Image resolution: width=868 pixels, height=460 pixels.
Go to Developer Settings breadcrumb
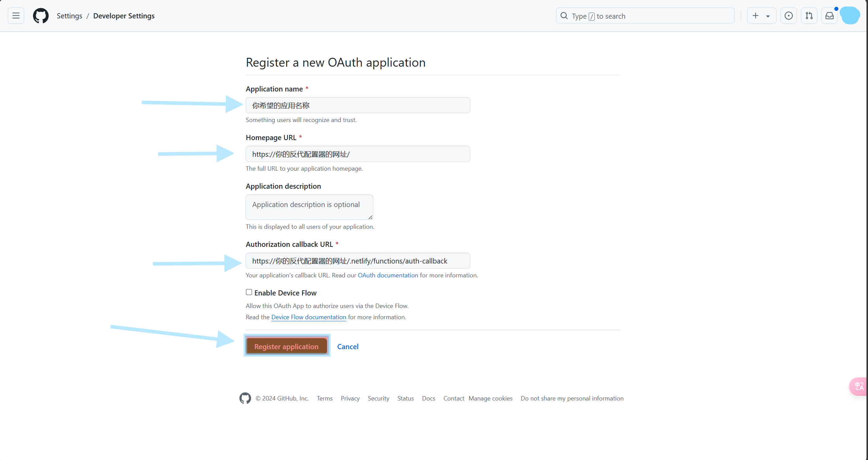pyautogui.click(x=124, y=16)
